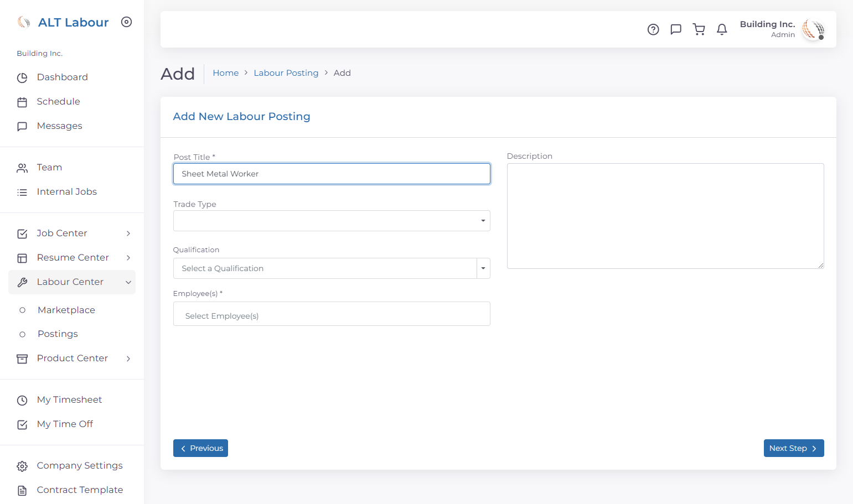The width and height of the screenshot is (853, 504).
Task: Open the Trade Type dropdown
Action: [332, 221]
